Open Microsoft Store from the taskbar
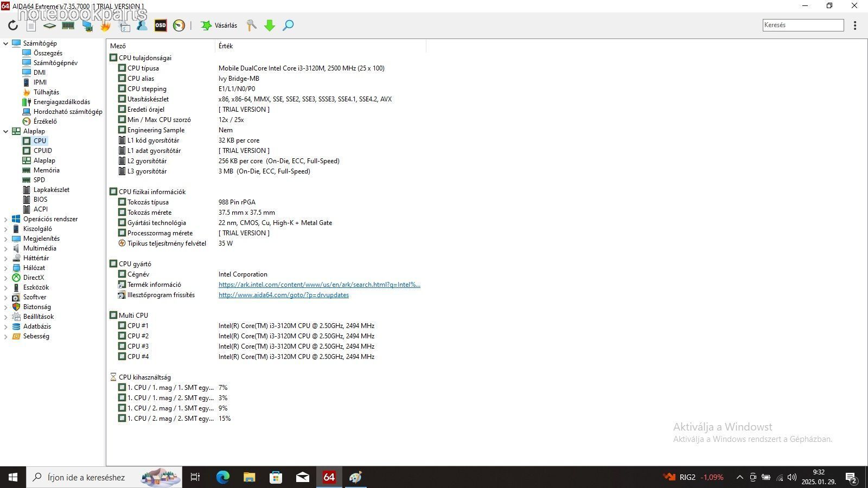This screenshot has width=868, height=488. (x=276, y=477)
